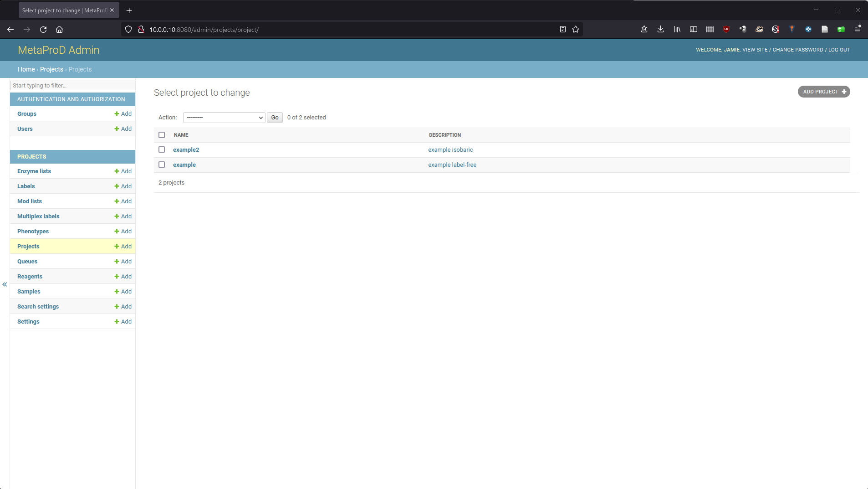Image resolution: width=868 pixels, height=489 pixels.
Task: Open the Firefox hamburger menu
Action: [x=858, y=30]
